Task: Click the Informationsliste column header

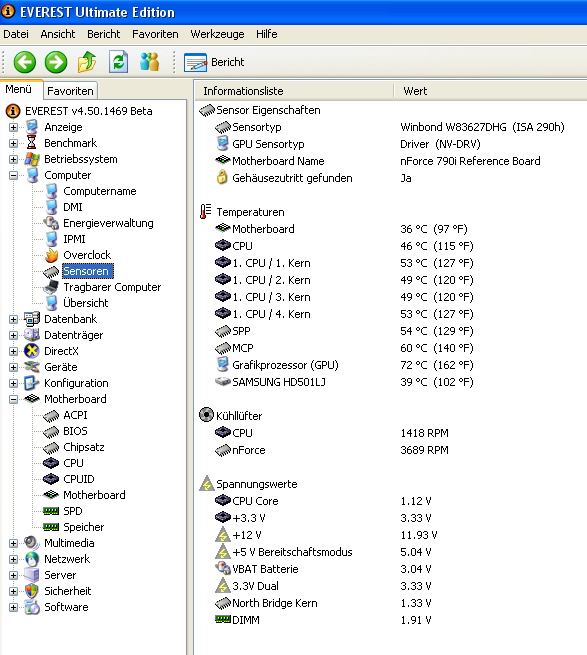Action: [x=294, y=91]
